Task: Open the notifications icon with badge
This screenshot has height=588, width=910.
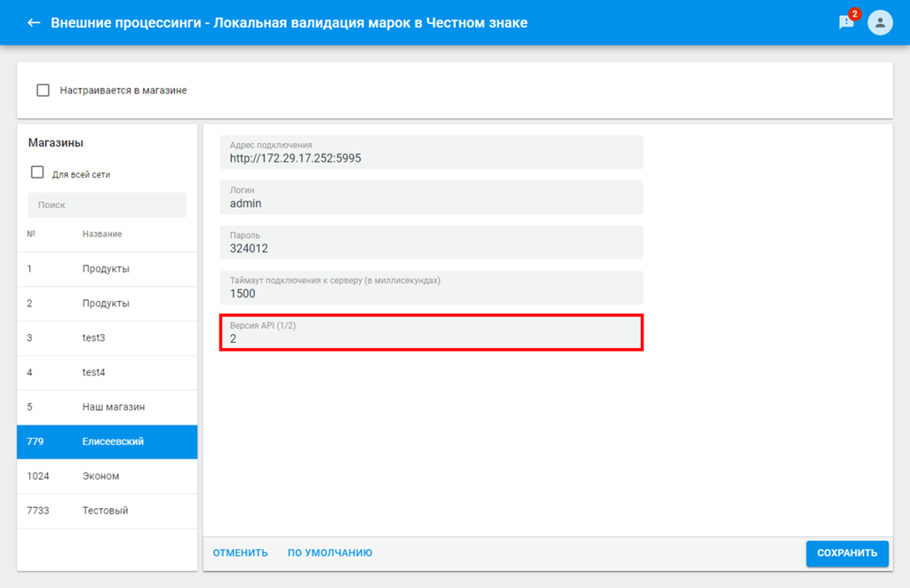Action: 846,22
